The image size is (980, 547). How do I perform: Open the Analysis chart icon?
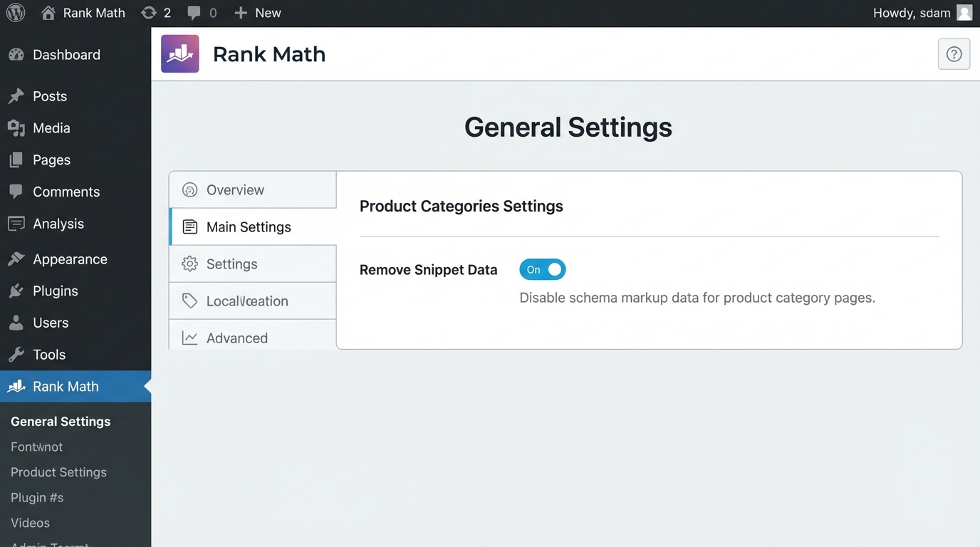pyautogui.click(x=16, y=223)
